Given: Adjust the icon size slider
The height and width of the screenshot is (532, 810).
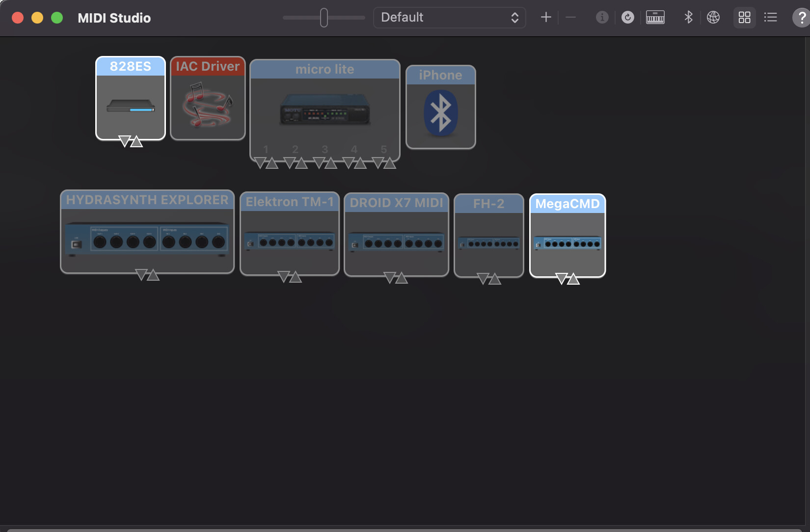Looking at the screenshot, I should 324,18.
